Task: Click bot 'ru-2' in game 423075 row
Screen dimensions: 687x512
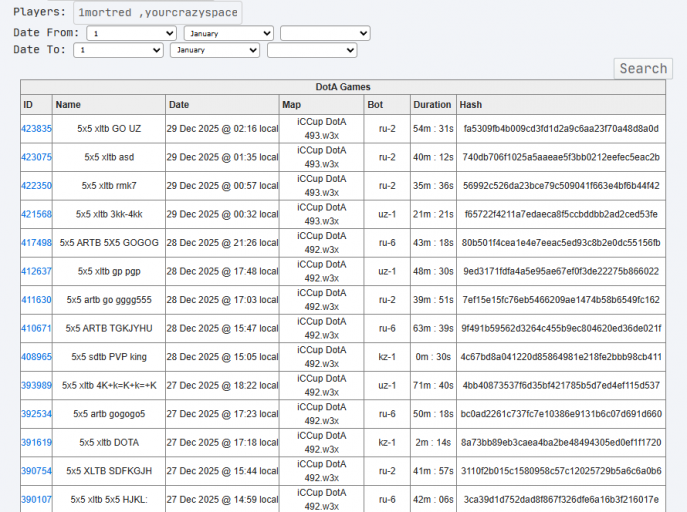Action: pyautogui.click(x=387, y=157)
